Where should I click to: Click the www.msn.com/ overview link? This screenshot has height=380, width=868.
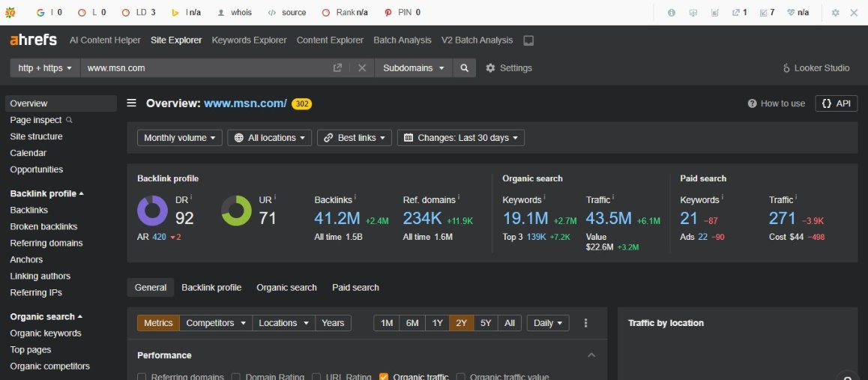[x=245, y=103]
